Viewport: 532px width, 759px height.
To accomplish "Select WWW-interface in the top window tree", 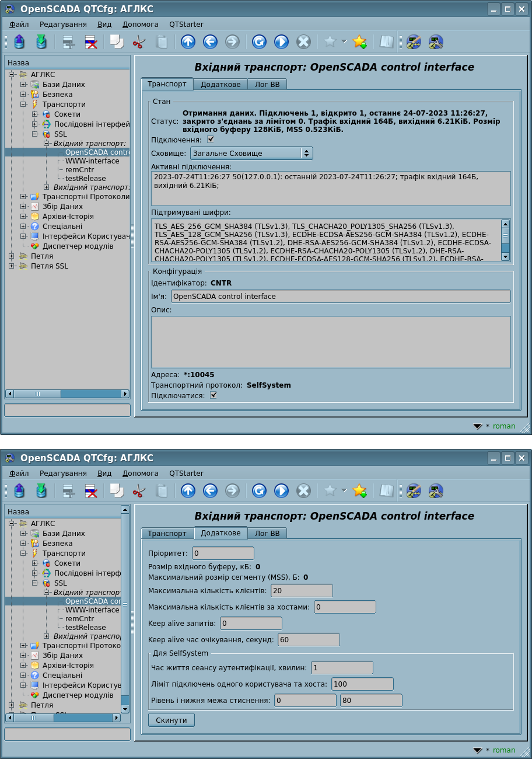I will coord(92,161).
